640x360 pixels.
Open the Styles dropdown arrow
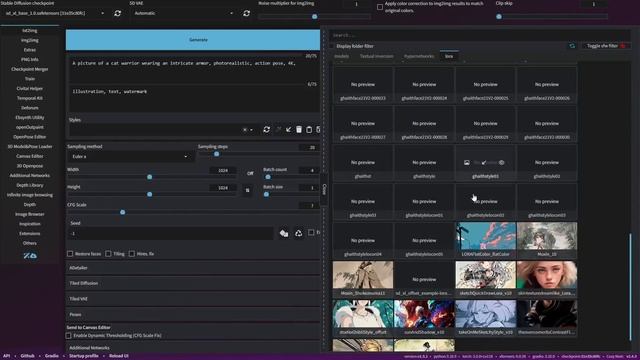[x=251, y=130]
